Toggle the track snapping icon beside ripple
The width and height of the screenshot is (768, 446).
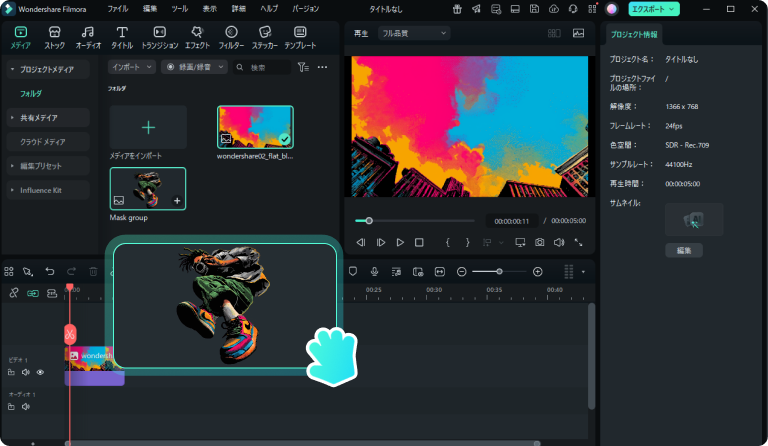pos(52,293)
